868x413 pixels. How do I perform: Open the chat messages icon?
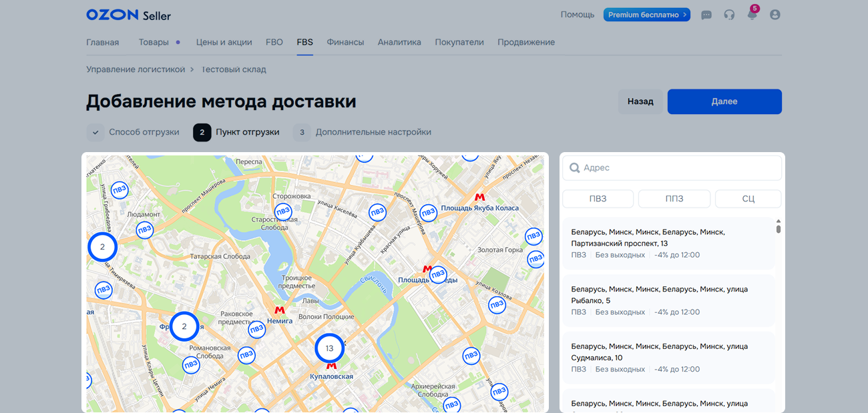[x=706, y=15]
